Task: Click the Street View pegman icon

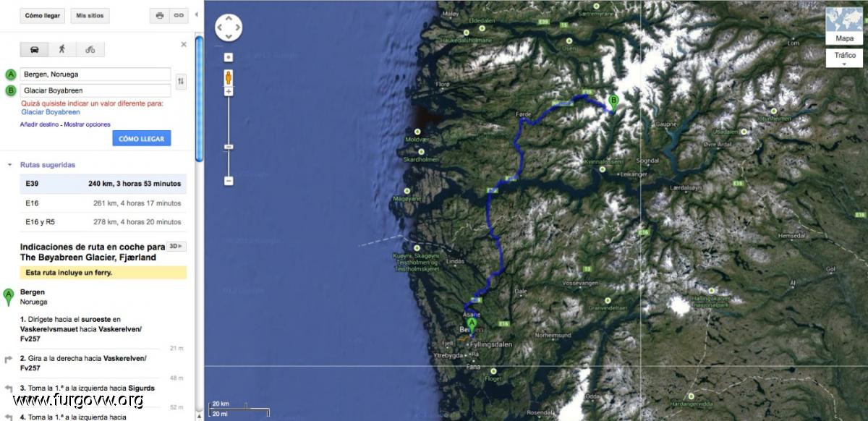Action: 229,76
